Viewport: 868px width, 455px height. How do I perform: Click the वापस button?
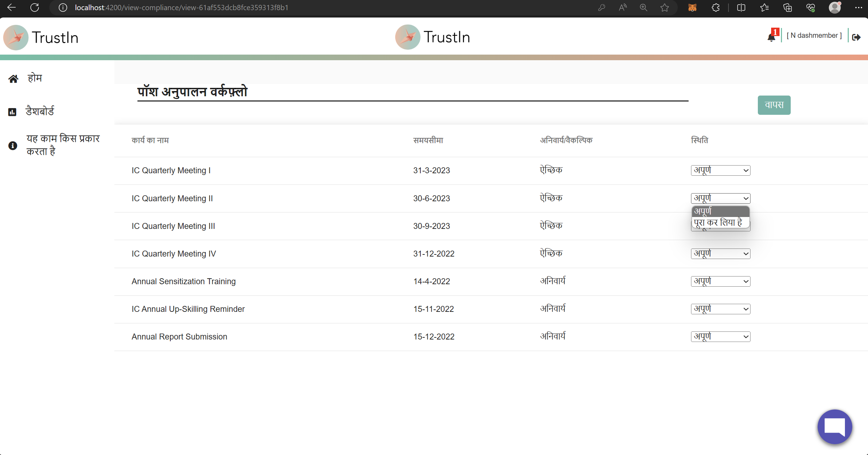tap(774, 105)
